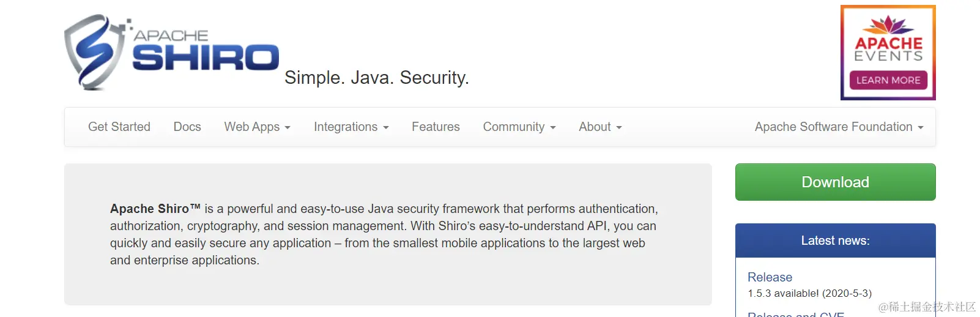Expand the Web Apps dropdown
The width and height of the screenshot is (980, 317).
(x=257, y=127)
